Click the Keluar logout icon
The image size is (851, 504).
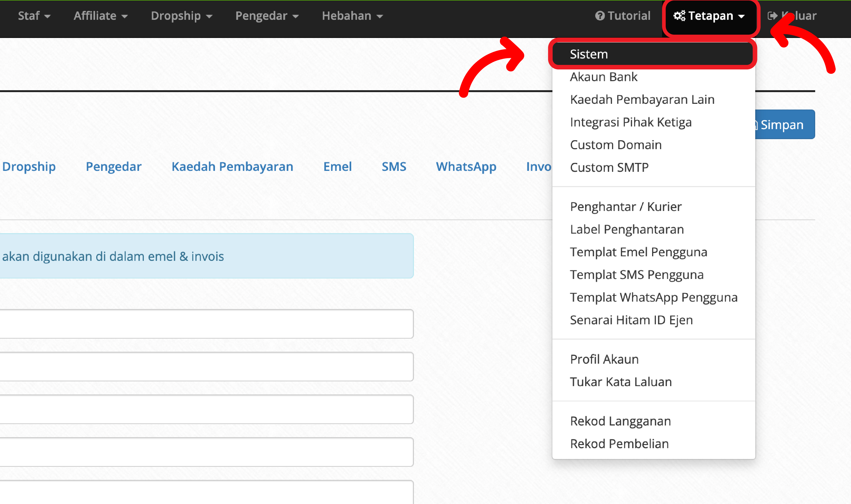[x=772, y=16]
